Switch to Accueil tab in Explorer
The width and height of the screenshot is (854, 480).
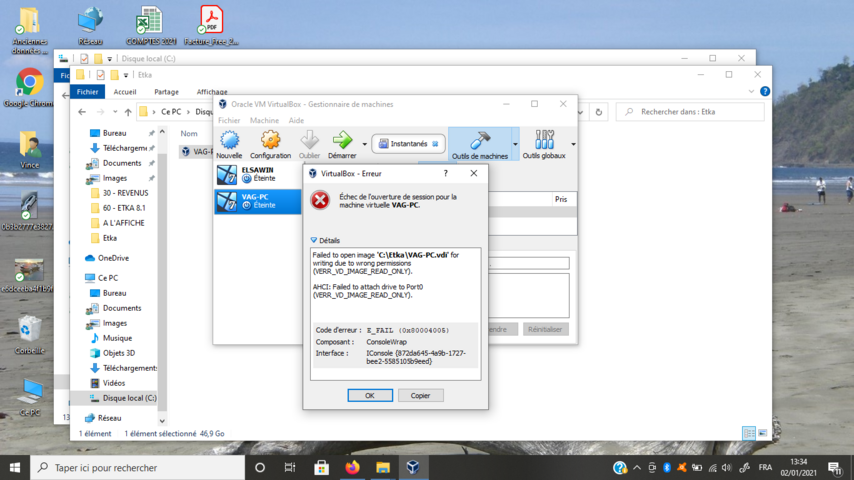tap(125, 92)
